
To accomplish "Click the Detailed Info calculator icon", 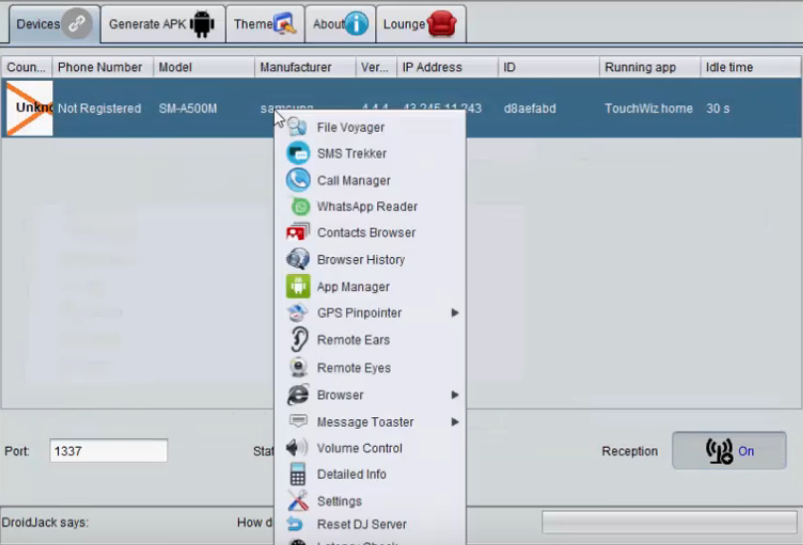I will click(x=298, y=474).
